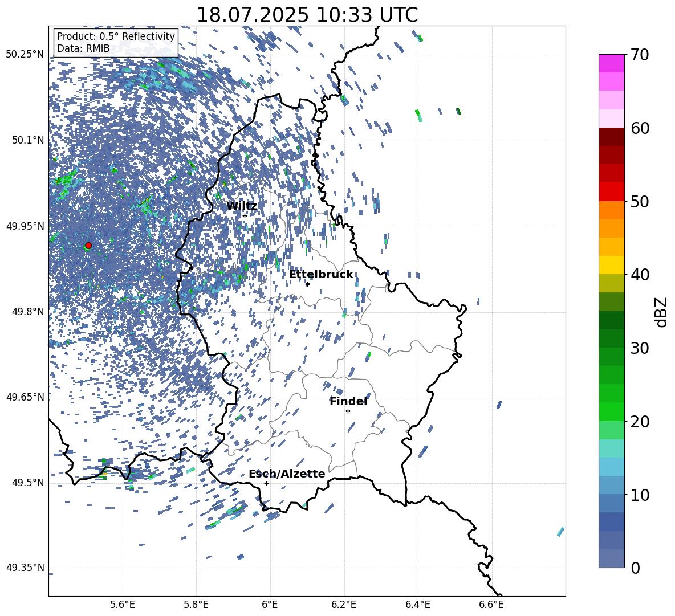Image resolution: width=675 pixels, height=616 pixels.
Task: Click the 5.6°E longitude label
Action: click(123, 605)
